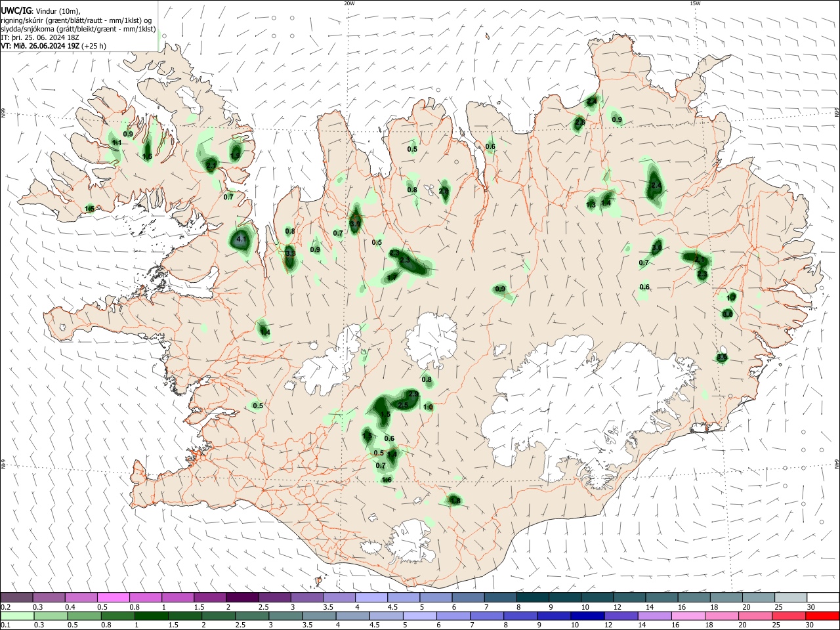Viewport: 840px width, 630px height.
Task: Click the "0.2" label on the top scale
Action: pyautogui.click(x=6, y=607)
